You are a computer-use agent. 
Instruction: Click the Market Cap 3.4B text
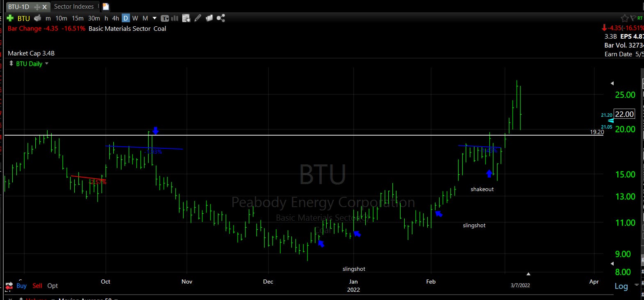point(31,53)
